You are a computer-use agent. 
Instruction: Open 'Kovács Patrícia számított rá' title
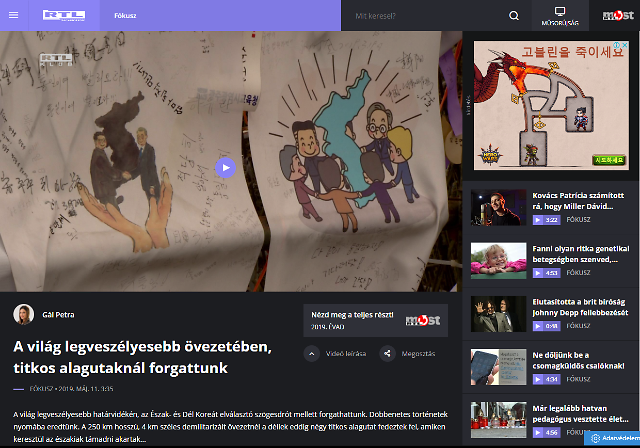(x=578, y=201)
